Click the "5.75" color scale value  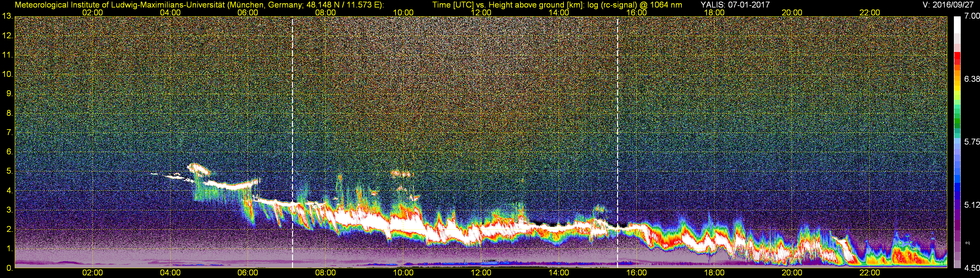pyautogui.click(x=972, y=142)
